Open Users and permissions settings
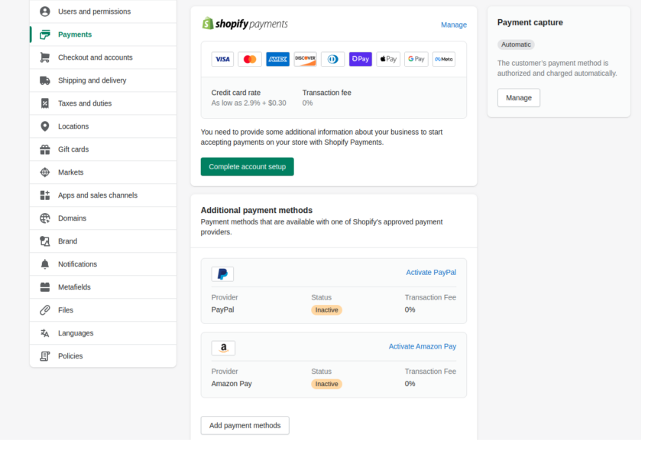The width and height of the screenshot is (648, 452). click(x=103, y=12)
